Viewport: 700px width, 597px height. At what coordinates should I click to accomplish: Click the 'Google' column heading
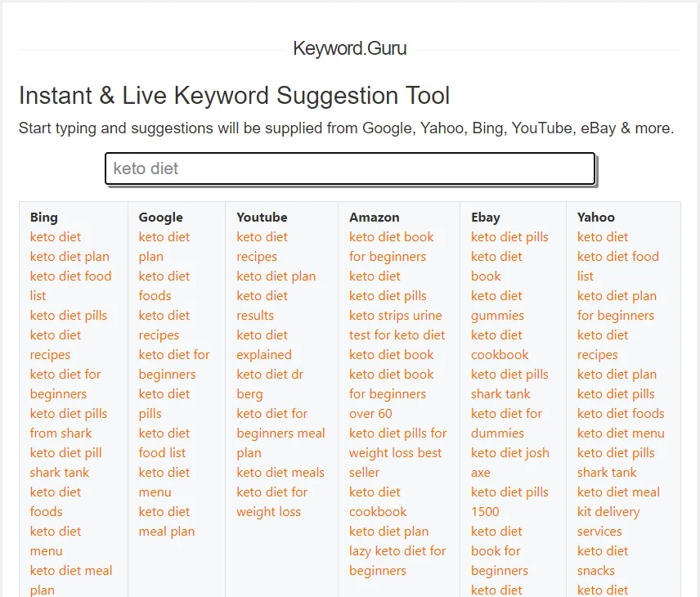tap(160, 217)
